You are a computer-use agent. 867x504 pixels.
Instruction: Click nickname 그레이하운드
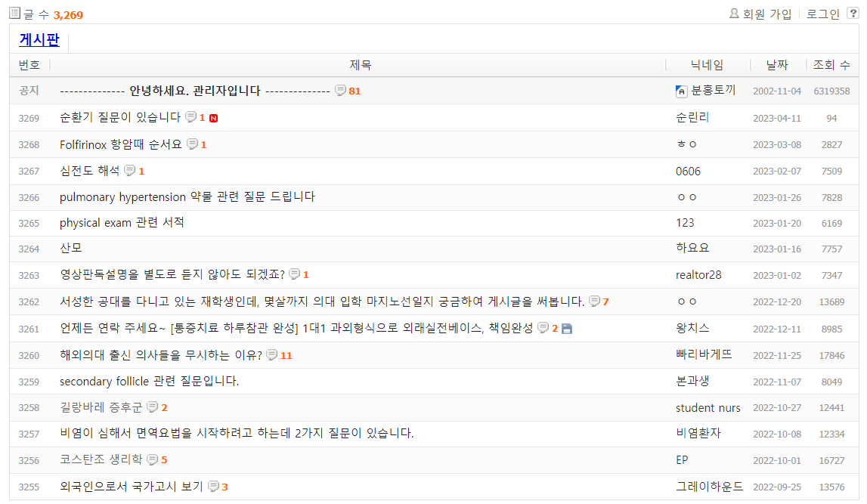pyautogui.click(x=710, y=487)
